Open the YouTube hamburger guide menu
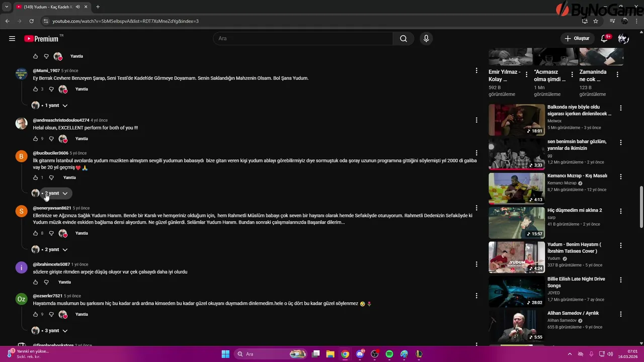 click(x=12, y=39)
